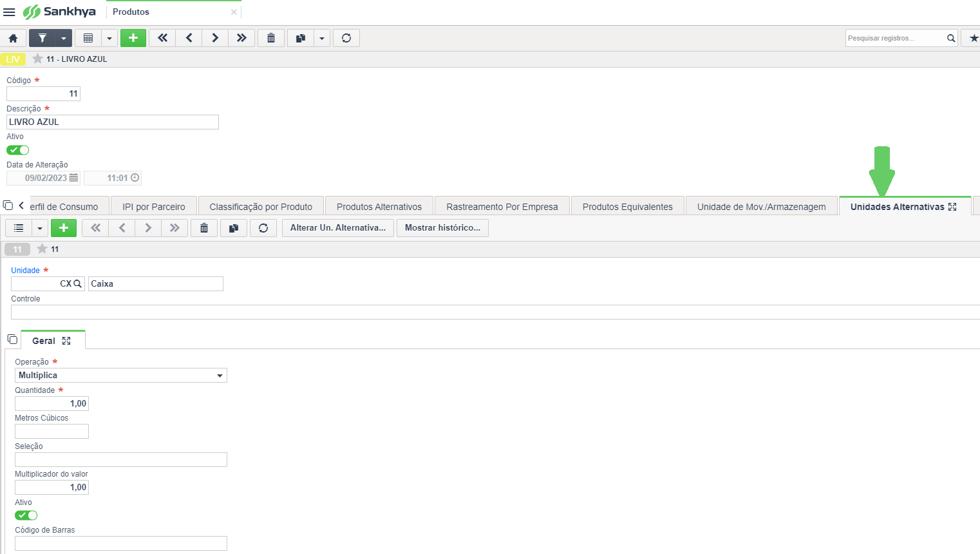Open the Unidade field label link
The width and height of the screenshot is (980, 554).
(x=25, y=271)
